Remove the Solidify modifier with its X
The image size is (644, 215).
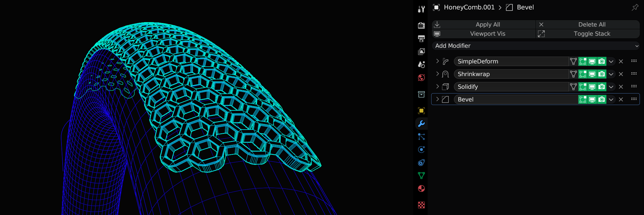click(x=621, y=87)
